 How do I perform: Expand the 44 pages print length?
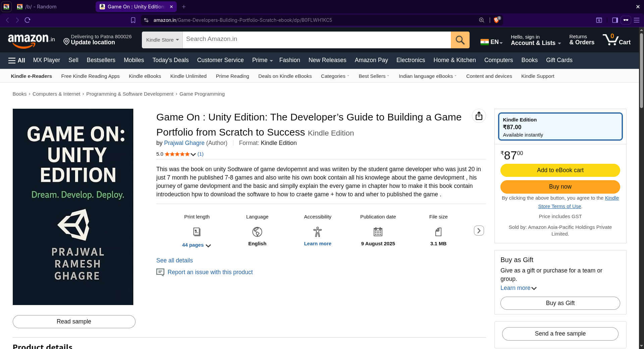pyautogui.click(x=197, y=245)
